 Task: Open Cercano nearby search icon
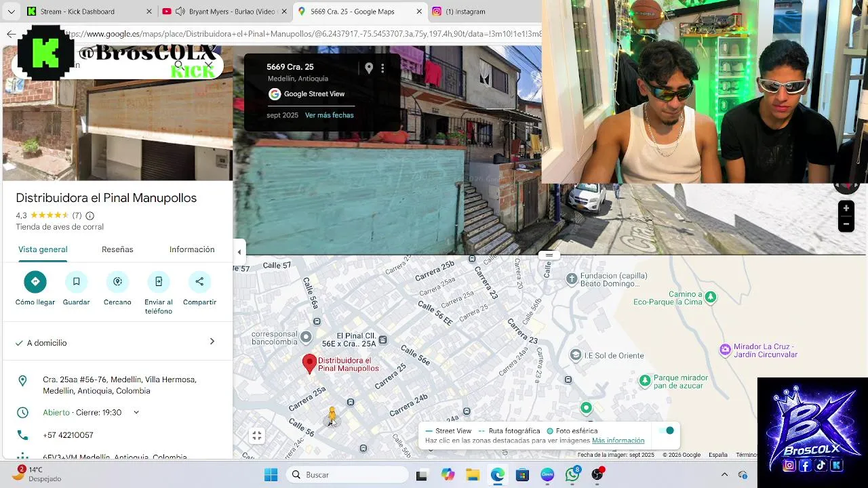(117, 281)
